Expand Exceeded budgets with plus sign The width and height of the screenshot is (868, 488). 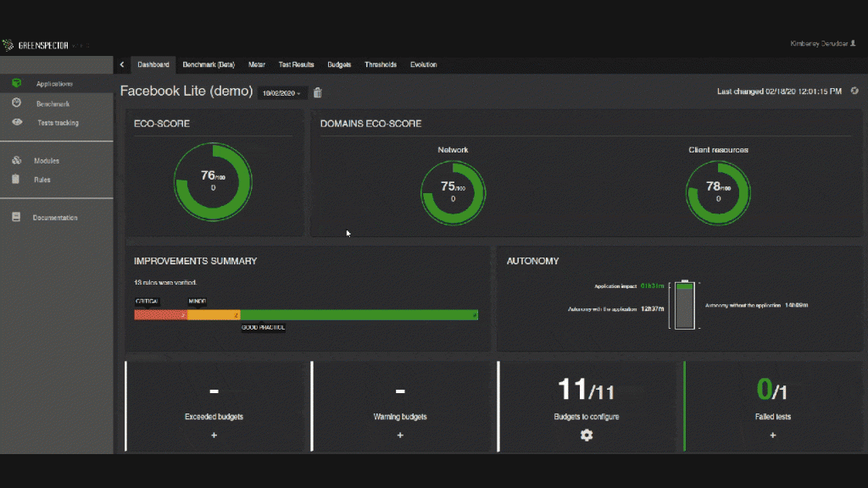214,435
